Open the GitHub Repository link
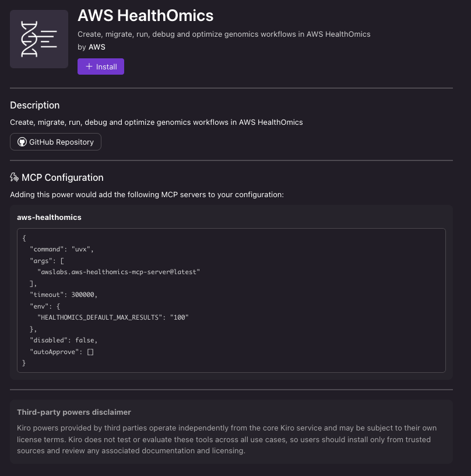471x476 pixels. [x=55, y=142]
